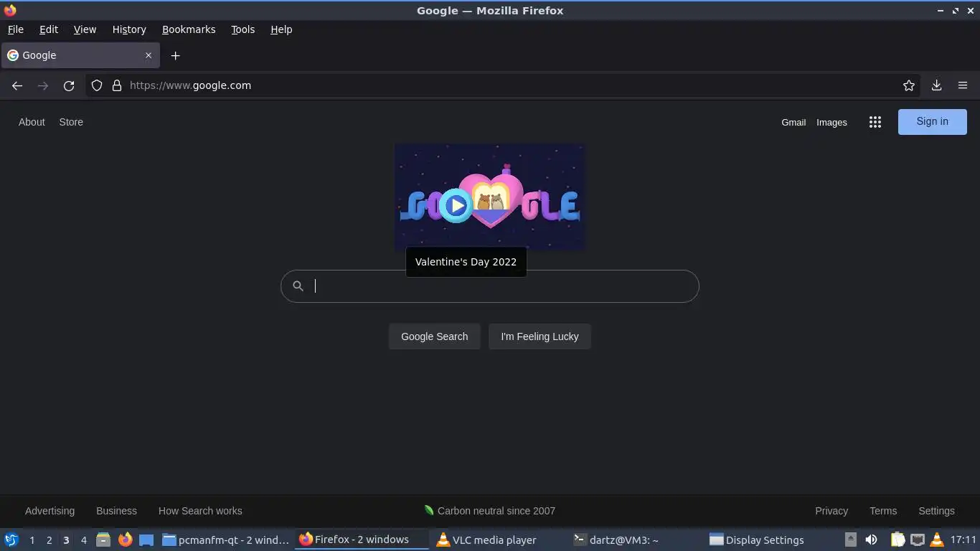Open the Bookmarks menu
This screenshot has height=551, width=980.
[x=189, y=29]
